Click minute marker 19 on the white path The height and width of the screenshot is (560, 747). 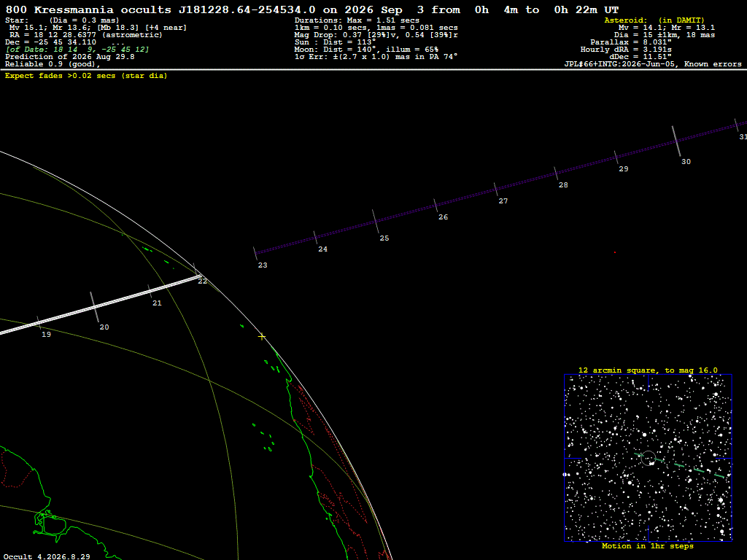click(x=39, y=322)
